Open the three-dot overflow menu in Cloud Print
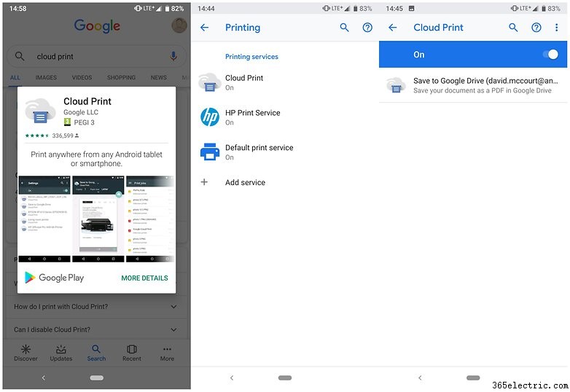This screenshot has height=392, width=570. 557,28
